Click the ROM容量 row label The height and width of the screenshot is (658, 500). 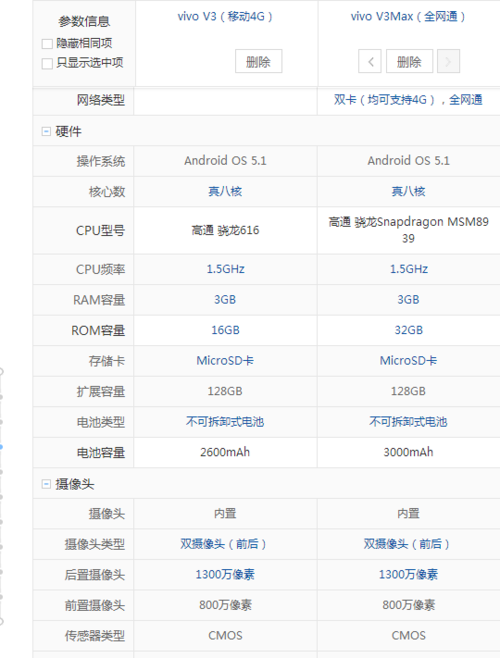[x=98, y=331]
